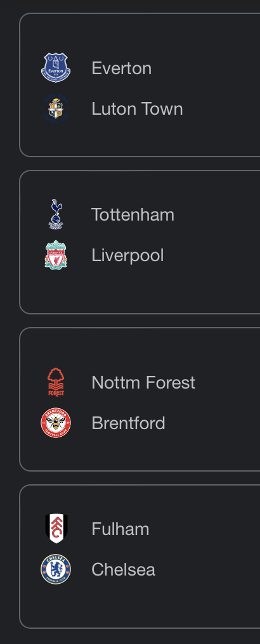The height and width of the screenshot is (644, 260).
Task: Click the Tottenham cockerel crest
Action: click(x=56, y=214)
